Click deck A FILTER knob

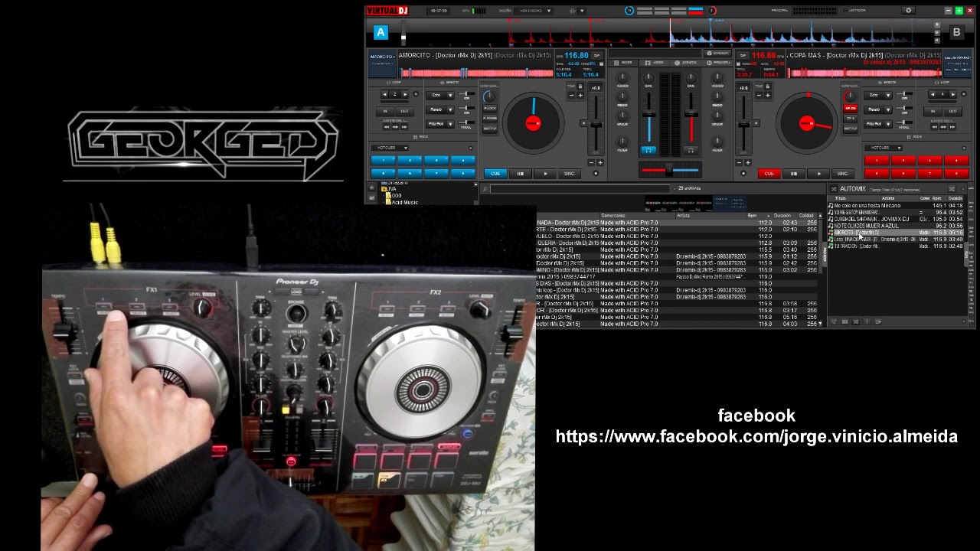(622, 142)
